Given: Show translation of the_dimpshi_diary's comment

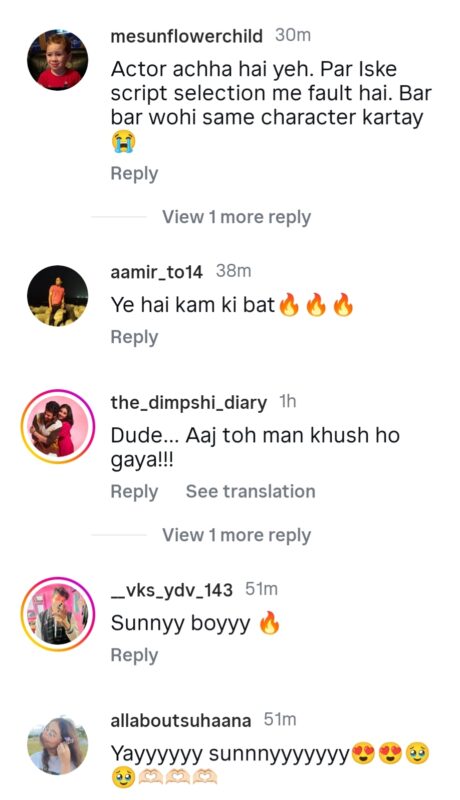Looking at the screenshot, I should point(250,491).
